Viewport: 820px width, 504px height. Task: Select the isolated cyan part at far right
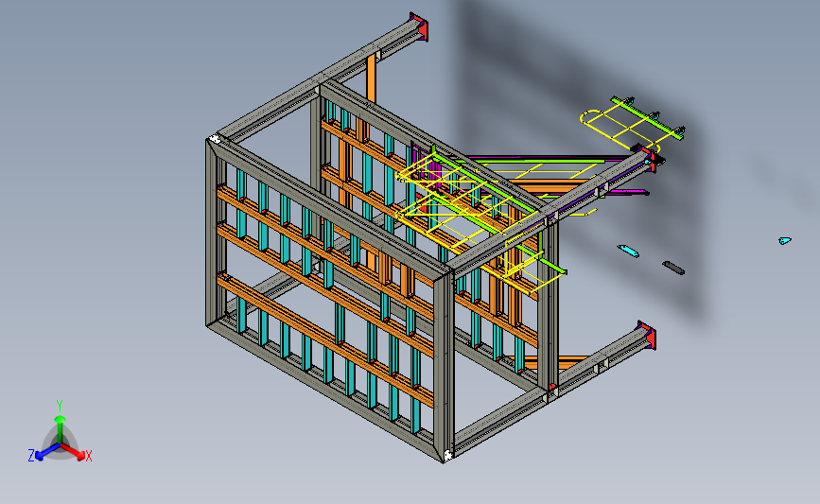click(784, 240)
